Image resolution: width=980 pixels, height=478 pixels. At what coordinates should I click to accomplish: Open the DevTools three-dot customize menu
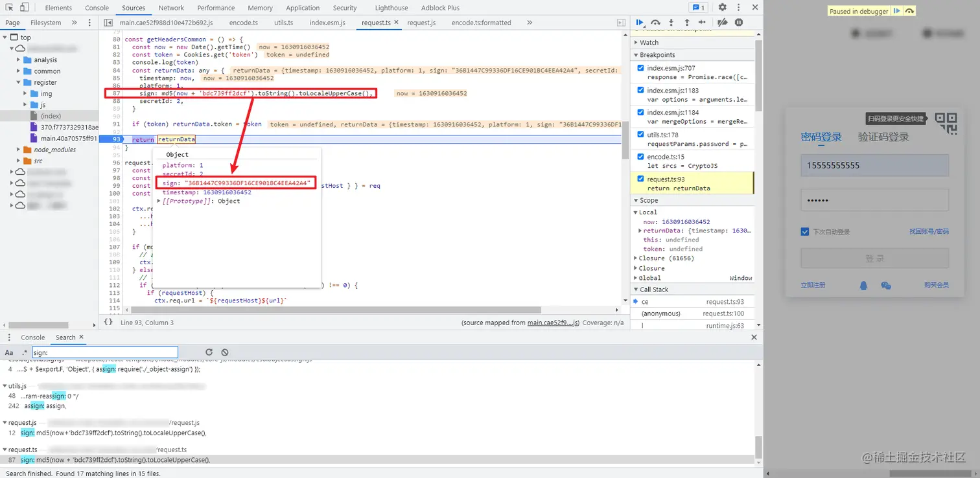738,8
